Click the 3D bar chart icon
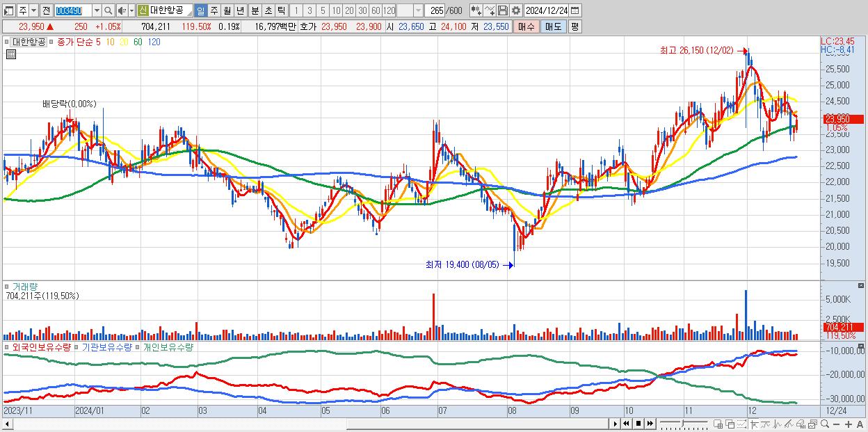 (x=801, y=424)
